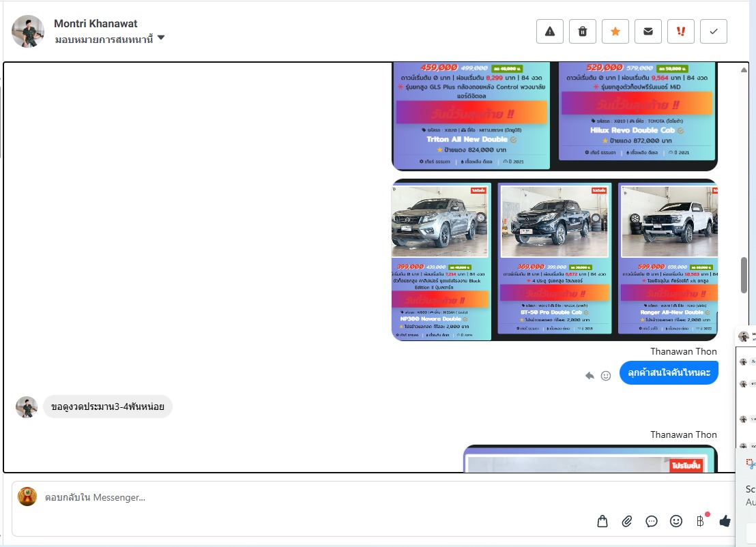Open Montri Khanawat's profile picture in the header

pyautogui.click(x=28, y=31)
